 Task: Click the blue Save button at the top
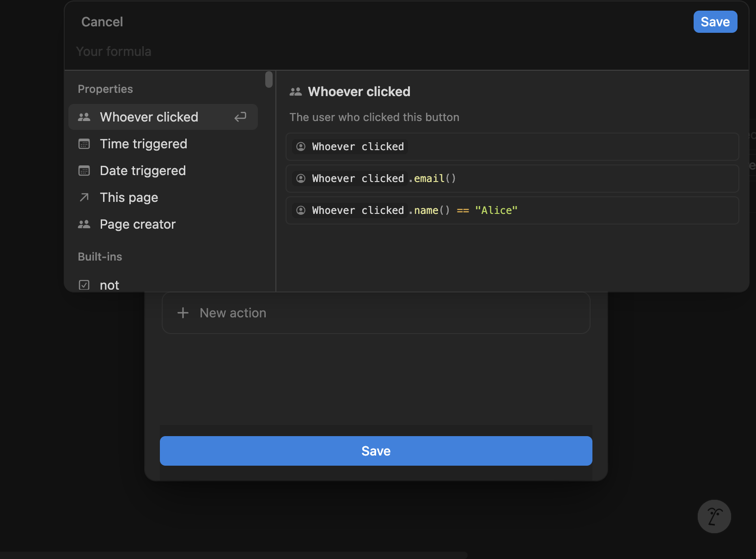point(715,21)
